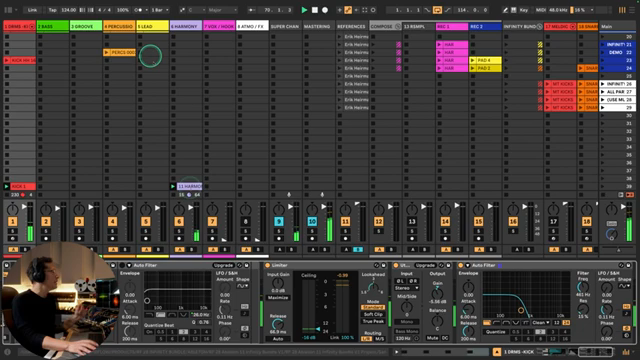Open the Clean circuit type dropdown
Viewport: 640px width, 360px height.
coord(541,322)
